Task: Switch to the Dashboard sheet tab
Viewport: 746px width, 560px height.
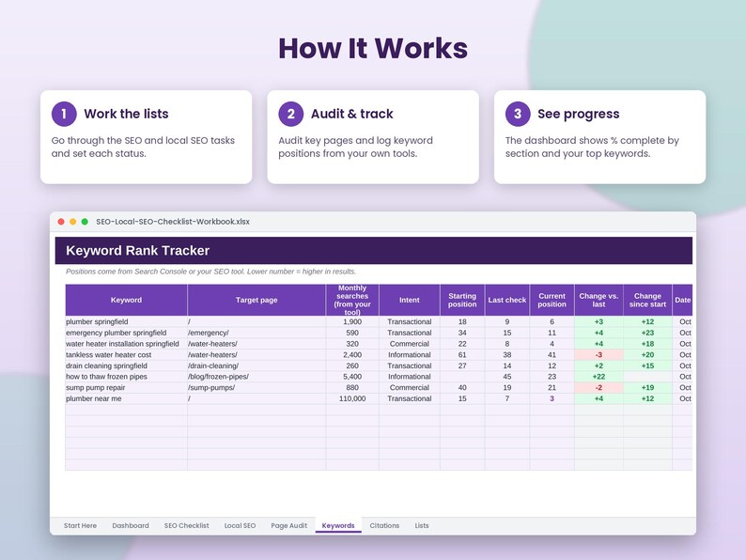Action: click(x=131, y=525)
